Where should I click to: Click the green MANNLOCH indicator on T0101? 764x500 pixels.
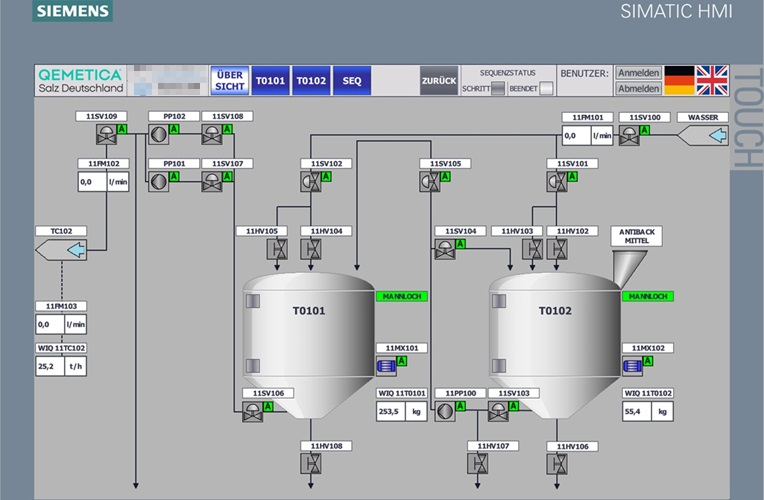point(402,296)
